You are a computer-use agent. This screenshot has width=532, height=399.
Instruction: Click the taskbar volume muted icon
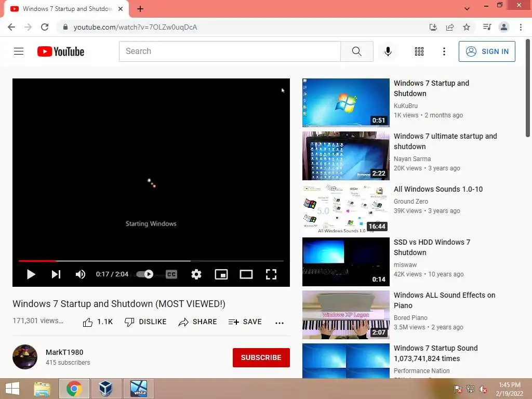483,389
